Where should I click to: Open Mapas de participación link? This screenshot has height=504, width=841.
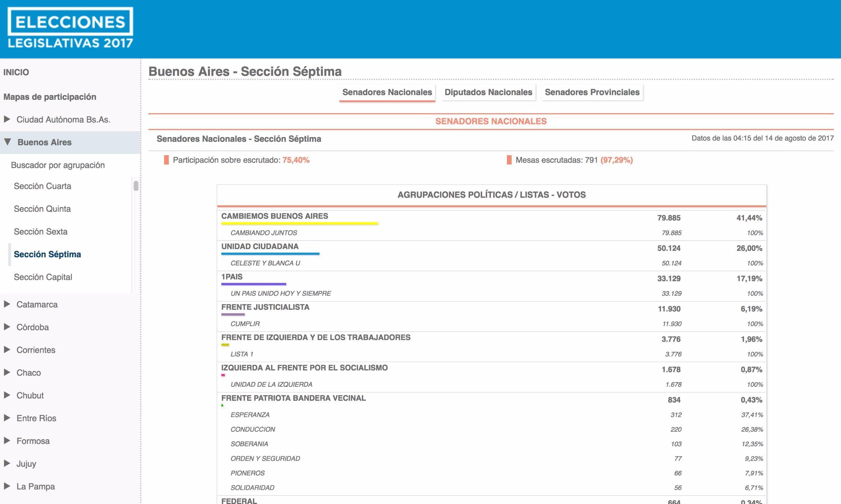pyautogui.click(x=50, y=97)
